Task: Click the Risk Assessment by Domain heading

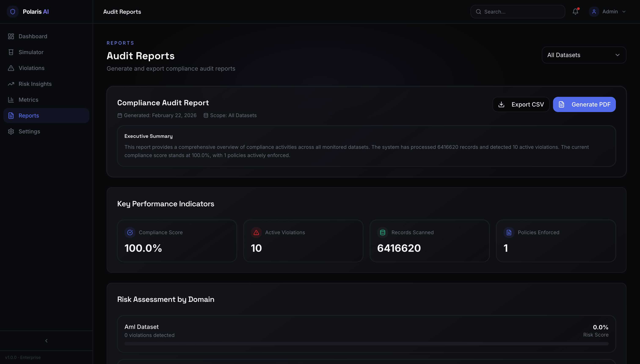Action: pos(166,299)
